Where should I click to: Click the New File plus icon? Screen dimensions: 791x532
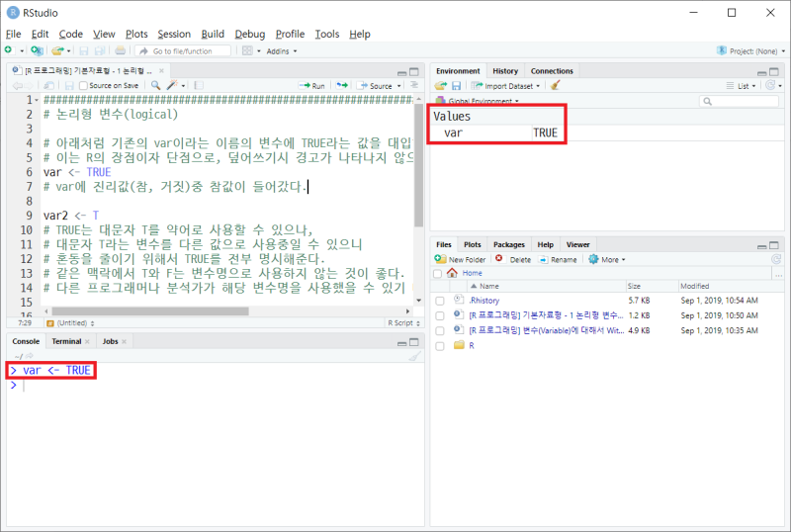click(8, 50)
